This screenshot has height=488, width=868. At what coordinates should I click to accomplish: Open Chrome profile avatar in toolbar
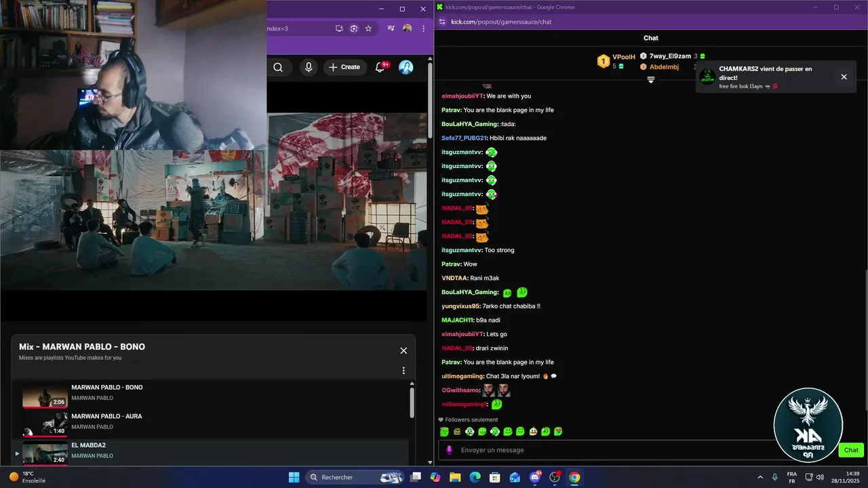coord(407,28)
